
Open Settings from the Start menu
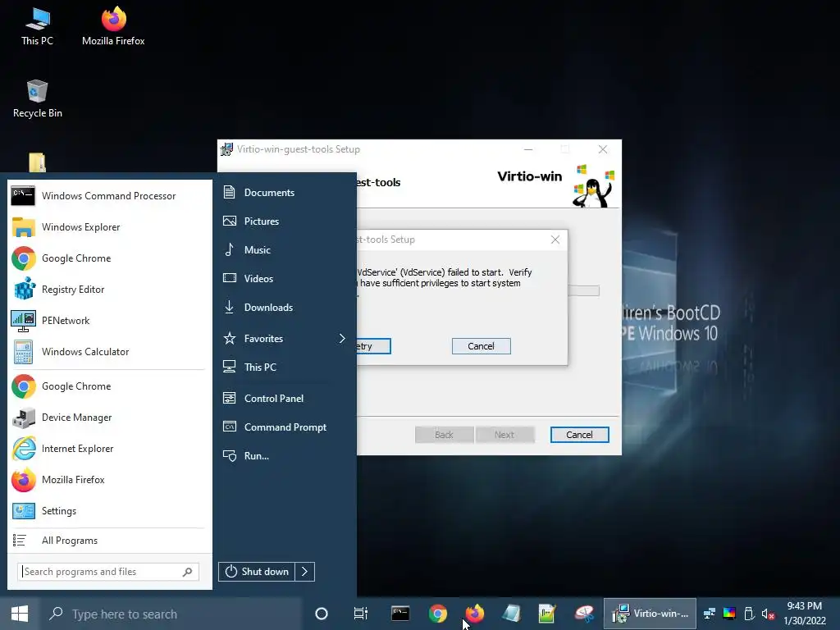pyautogui.click(x=109, y=511)
